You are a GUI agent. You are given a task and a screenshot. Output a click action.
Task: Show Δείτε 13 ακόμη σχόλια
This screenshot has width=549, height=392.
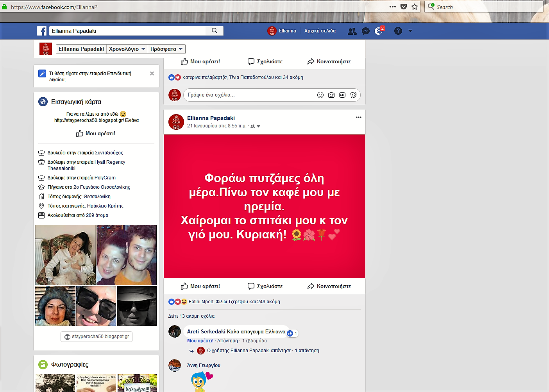click(191, 316)
